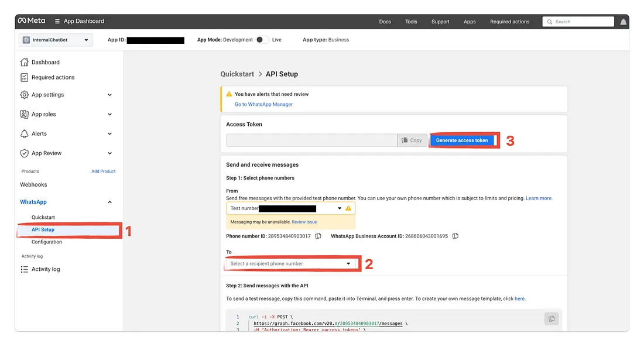The image size is (644, 347).
Task: Click the 'App type: Business' text
Action: (326, 40)
